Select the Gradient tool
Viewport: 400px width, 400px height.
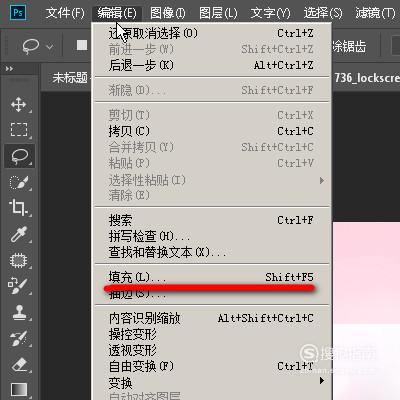[x=19, y=389]
